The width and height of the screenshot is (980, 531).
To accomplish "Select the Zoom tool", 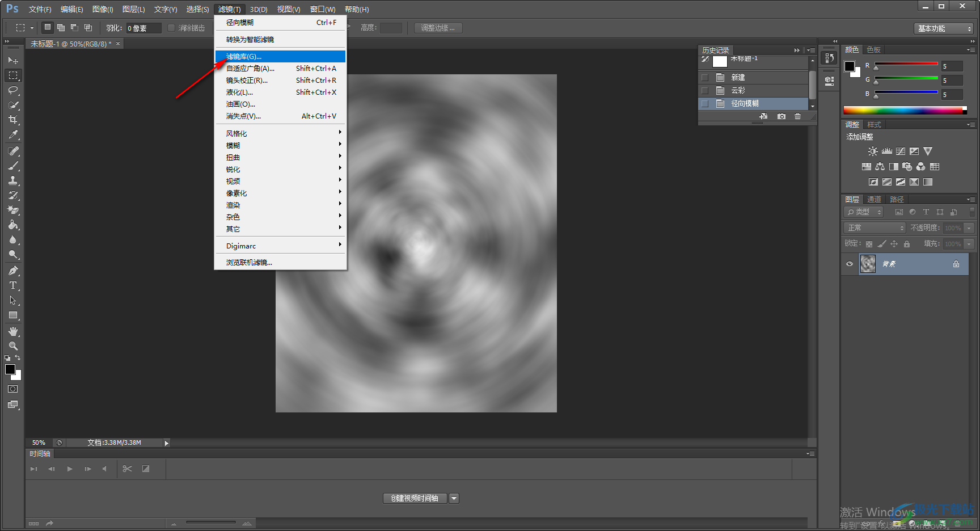I will click(13, 346).
